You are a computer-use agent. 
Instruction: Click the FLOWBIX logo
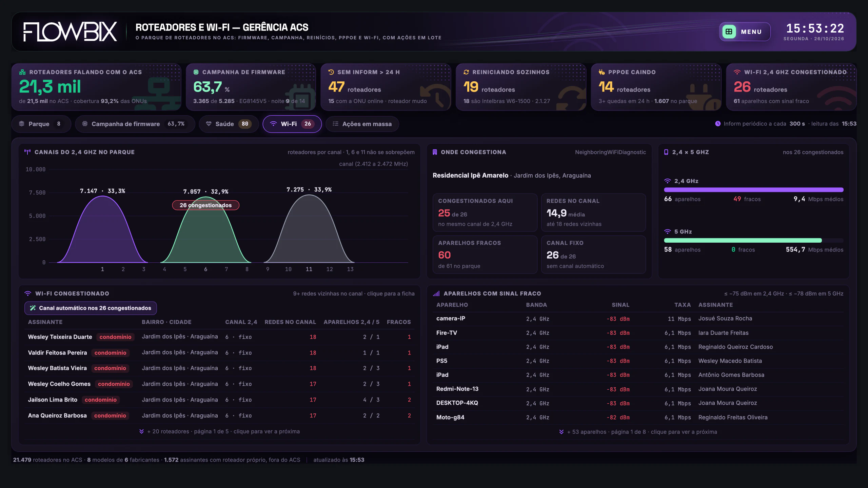coord(70,32)
